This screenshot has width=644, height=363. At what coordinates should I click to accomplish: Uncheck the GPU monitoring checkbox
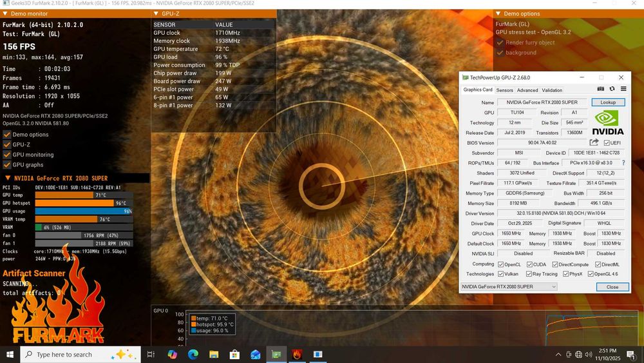pyautogui.click(x=7, y=155)
